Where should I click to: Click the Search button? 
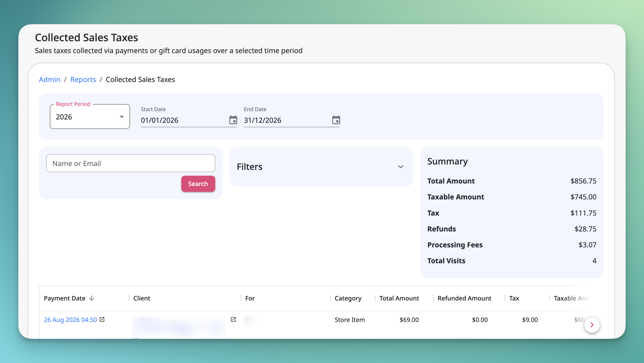click(x=198, y=184)
